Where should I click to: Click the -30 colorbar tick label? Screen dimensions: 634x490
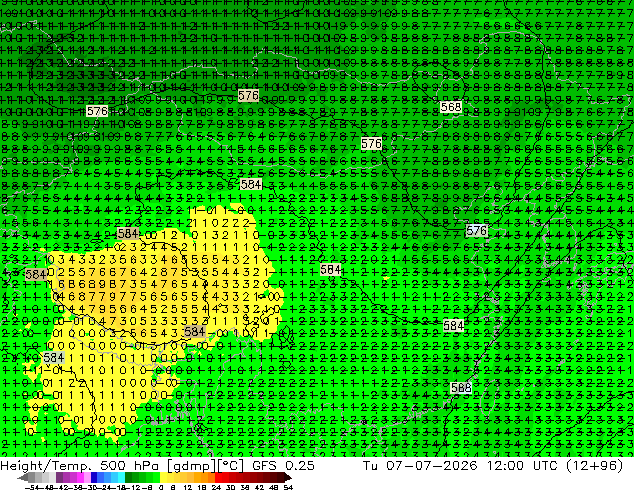pyautogui.click(x=91, y=488)
